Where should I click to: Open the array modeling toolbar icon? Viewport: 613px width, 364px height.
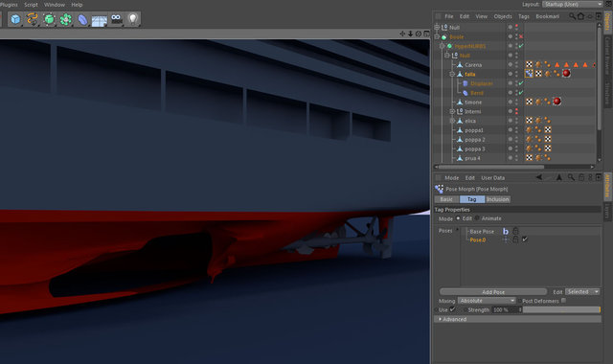coord(66,19)
